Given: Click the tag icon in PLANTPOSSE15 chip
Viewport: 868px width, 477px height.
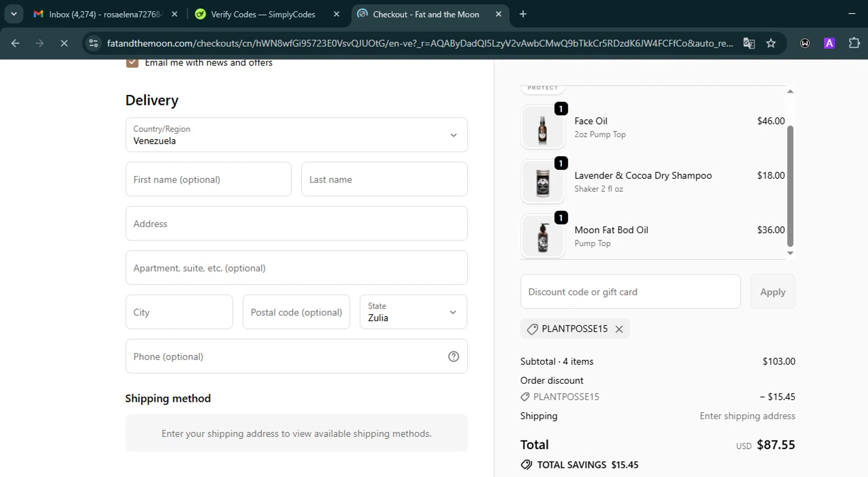Looking at the screenshot, I should click(x=532, y=329).
